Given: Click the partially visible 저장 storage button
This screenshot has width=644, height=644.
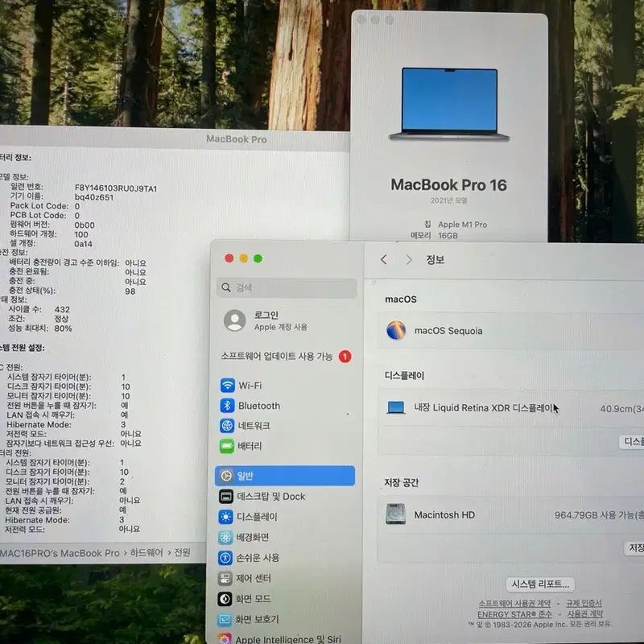Looking at the screenshot, I should [x=634, y=548].
